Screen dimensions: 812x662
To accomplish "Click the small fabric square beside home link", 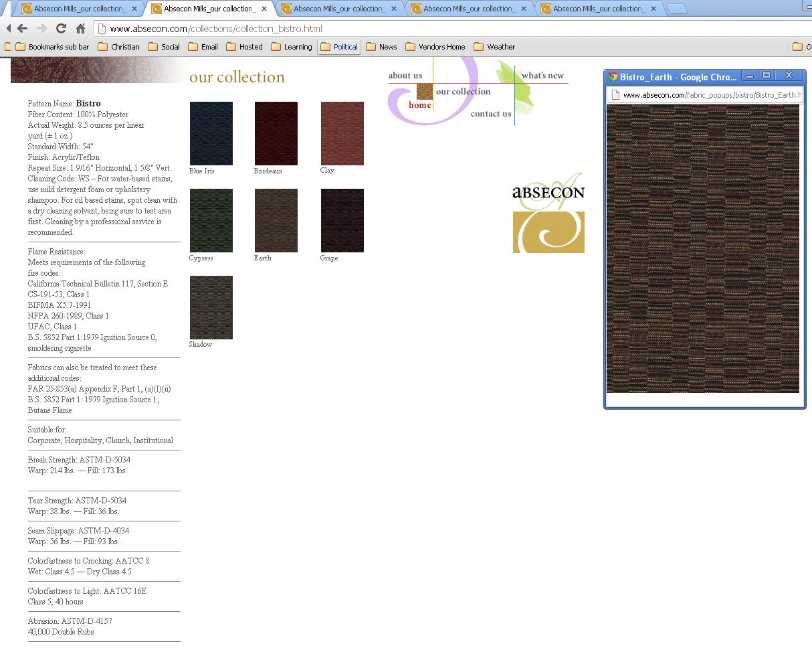I will tap(425, 92).
